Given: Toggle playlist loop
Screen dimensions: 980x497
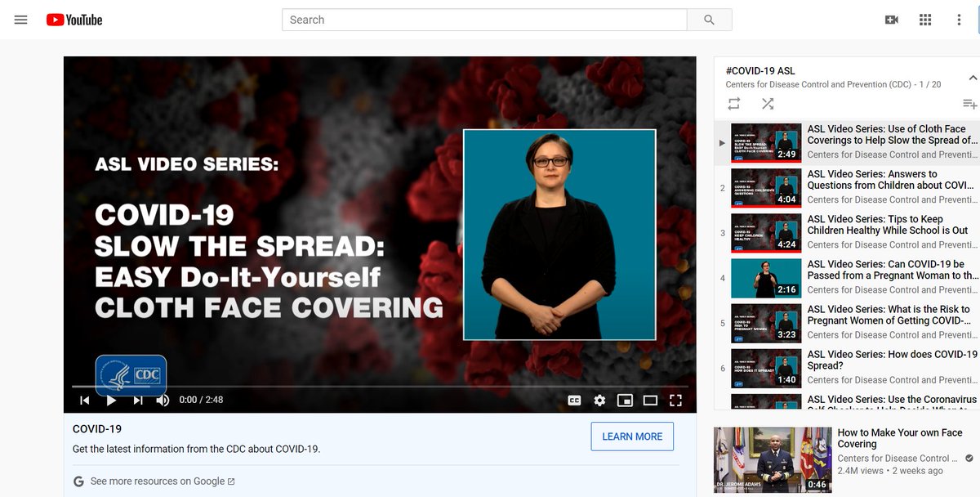Looking at the screenshot, I should coord(734,104).
